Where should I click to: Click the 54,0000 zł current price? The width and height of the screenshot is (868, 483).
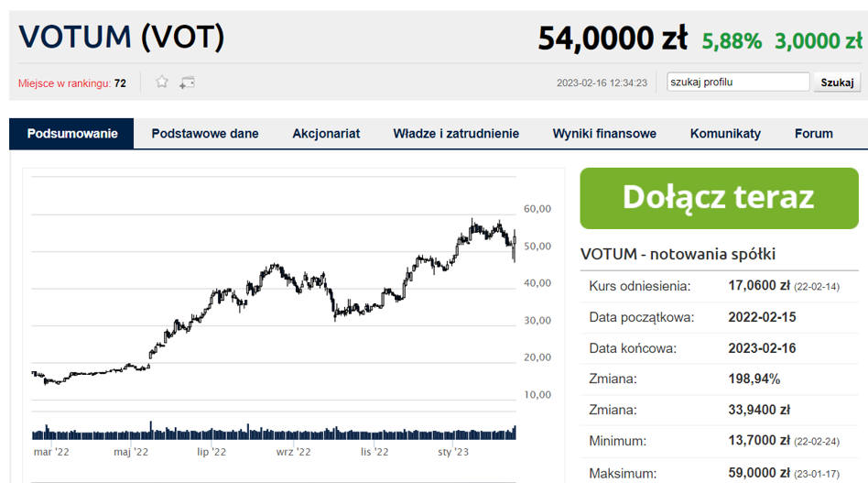[x=612, y=38]
